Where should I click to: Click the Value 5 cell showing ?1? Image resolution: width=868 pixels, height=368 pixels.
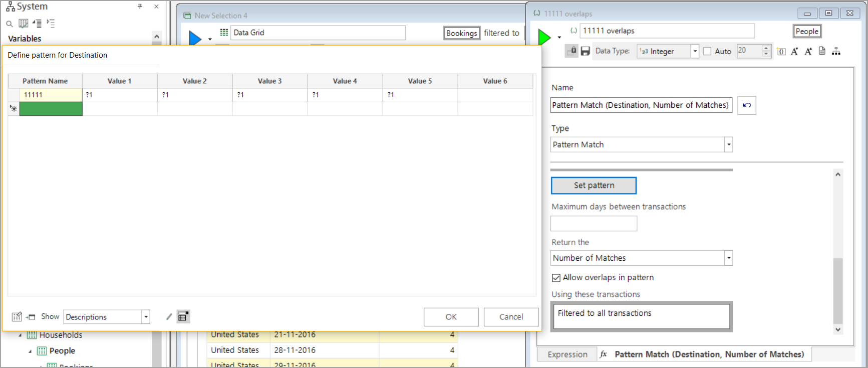(x=420, y=95)
